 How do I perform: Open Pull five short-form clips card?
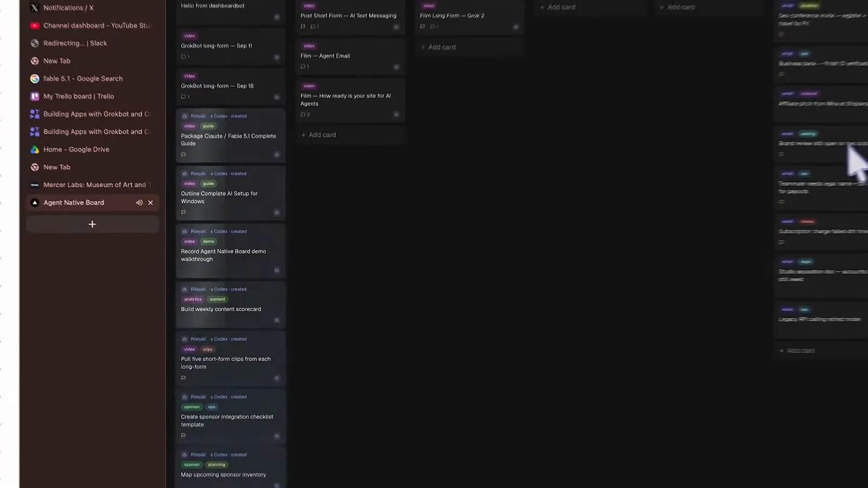click(x=231, y=358)
